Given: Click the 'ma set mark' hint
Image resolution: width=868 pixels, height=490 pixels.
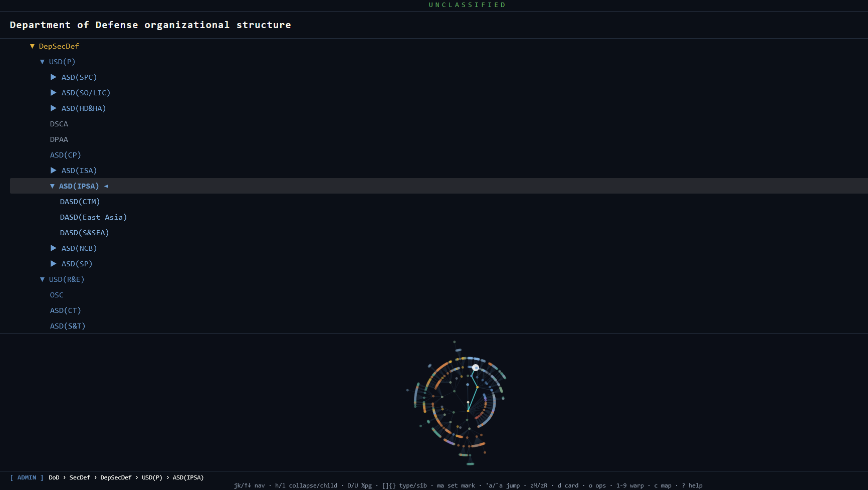Looking at the screenshot, I should point(456,485).
